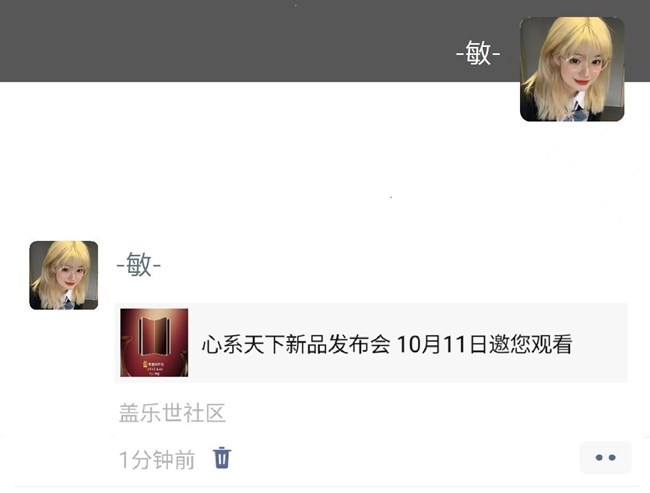Open the 盖乐世社区 source label
650x493 pixels.
tap(172, 413)
